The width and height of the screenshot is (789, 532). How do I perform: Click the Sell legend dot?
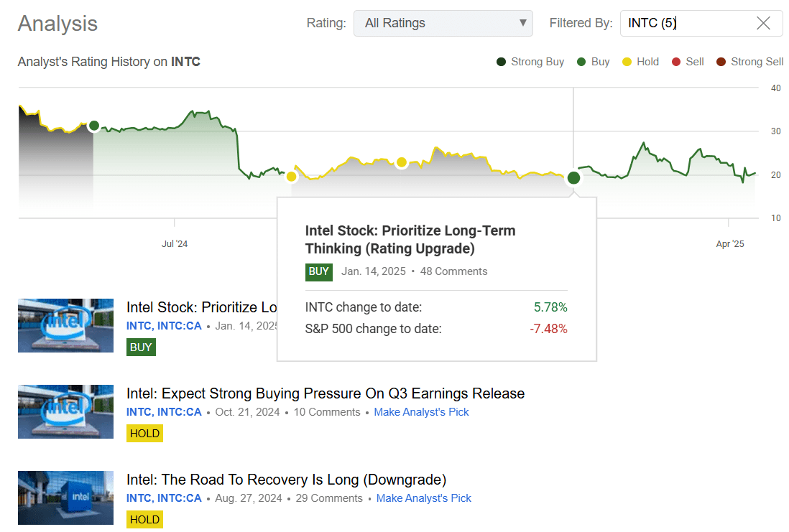[x=676, y=62]
